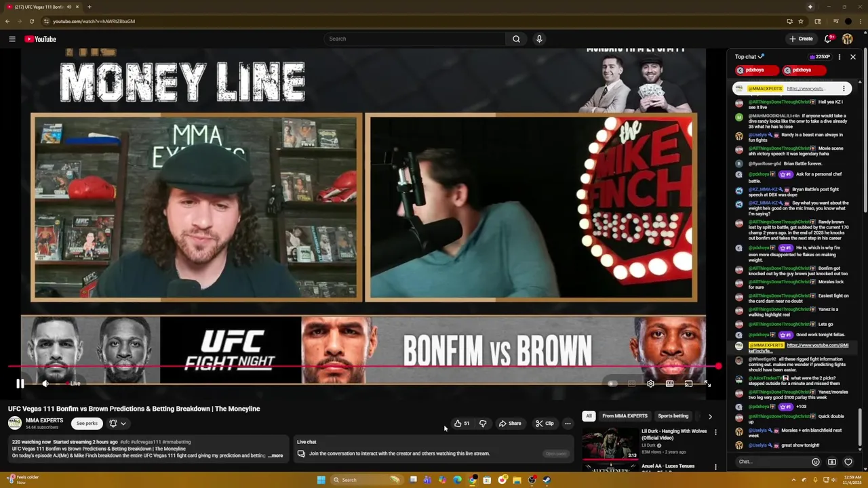The width and height of the screenshot is (868, 488).
Task: Create a Clip with the scissors button
Action: (x=545, y=424)
